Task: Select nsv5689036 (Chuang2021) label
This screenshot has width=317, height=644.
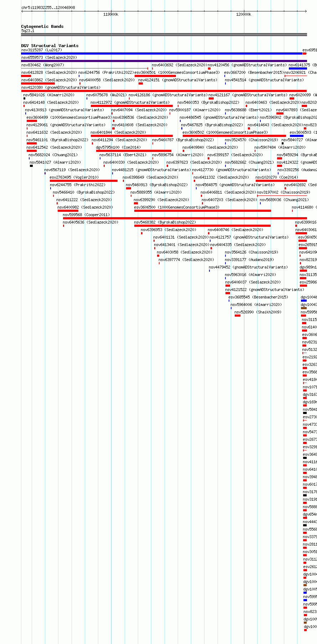Action: pyautogui.click(x=284, y=200)
